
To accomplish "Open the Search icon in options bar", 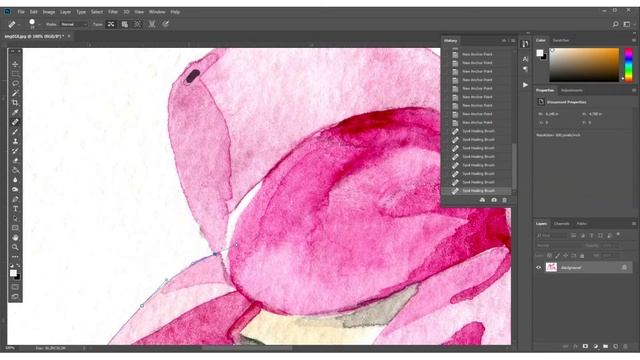I will [x=615, y=24].
